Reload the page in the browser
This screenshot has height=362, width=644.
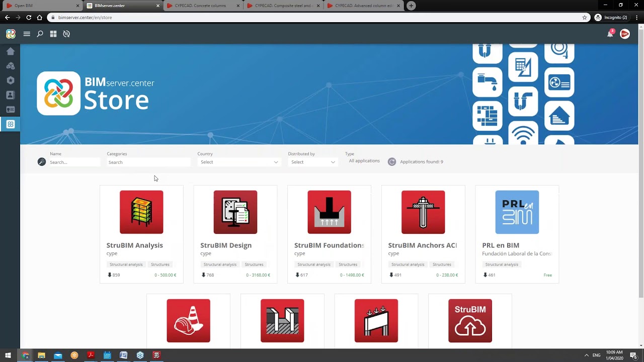click(29, 18)
